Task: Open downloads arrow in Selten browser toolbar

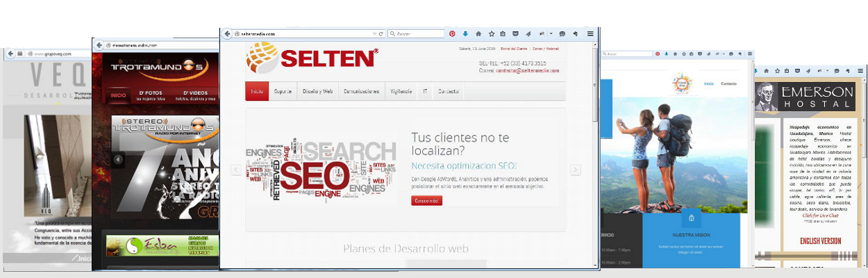Action: tap(465, 33)
